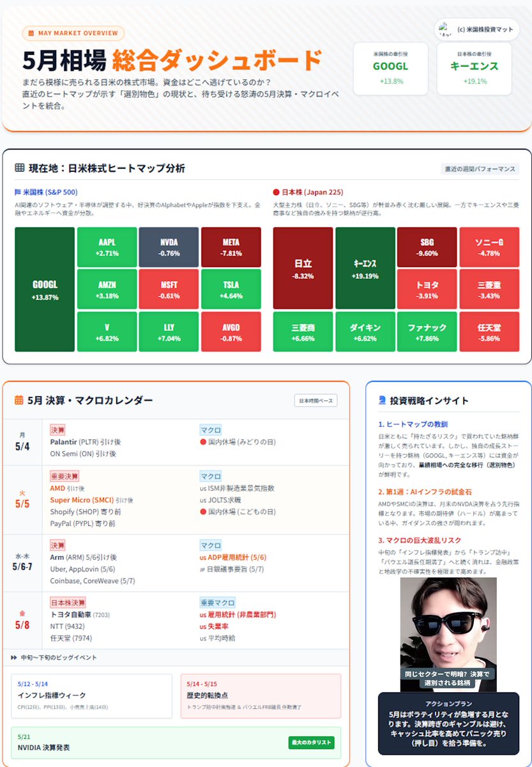The width and height of the screenshot is (532, 767).
Task: Click the LLY +7.04% heatmap tile
Action: pos(169,332)
